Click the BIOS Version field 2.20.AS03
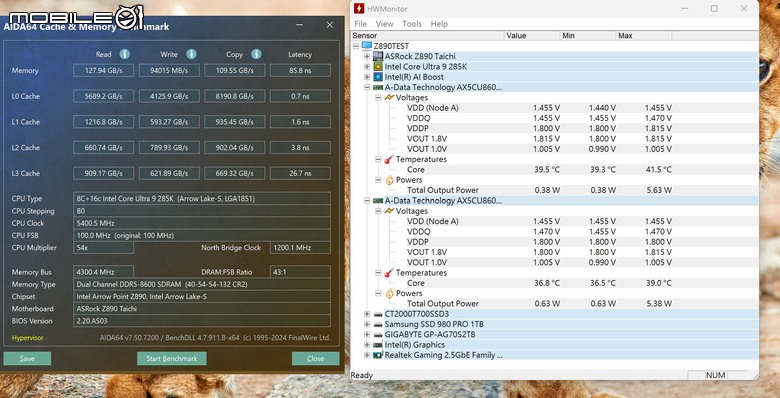 pyautogui.click(x=202, y=321)
